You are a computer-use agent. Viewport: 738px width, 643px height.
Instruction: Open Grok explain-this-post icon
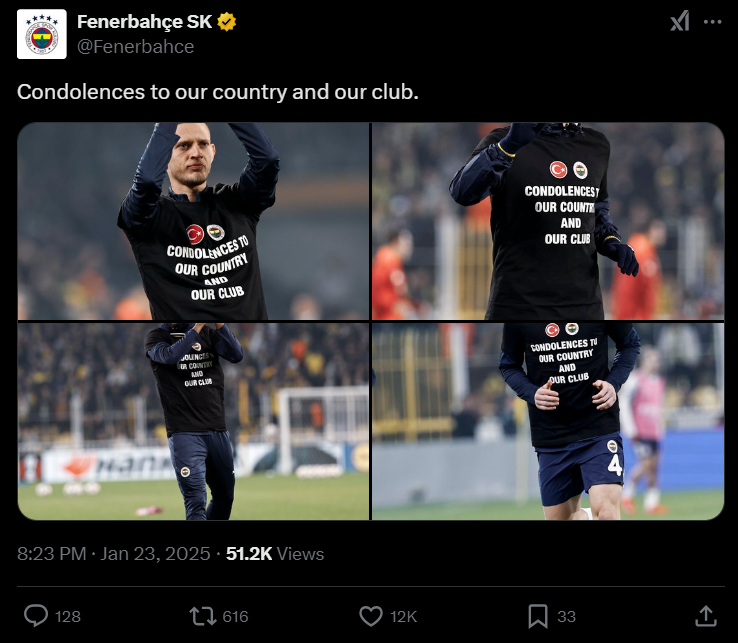(680, 22)
